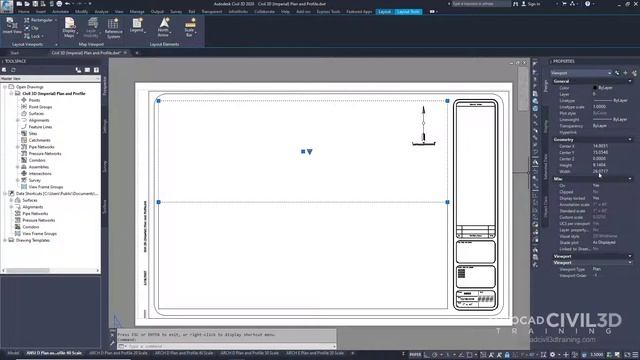Click the Help question mark icon
This screenshot has width=640, height=360.
[x=587, y=4]
